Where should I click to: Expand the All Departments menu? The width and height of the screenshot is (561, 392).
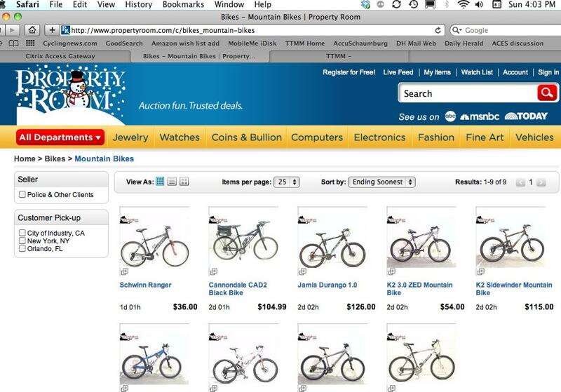pyautogui.click(x=60, y=137)
